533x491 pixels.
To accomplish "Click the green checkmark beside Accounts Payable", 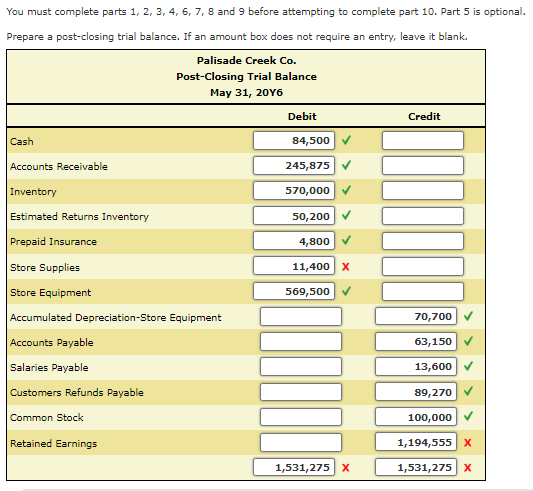I will (468, 341).
